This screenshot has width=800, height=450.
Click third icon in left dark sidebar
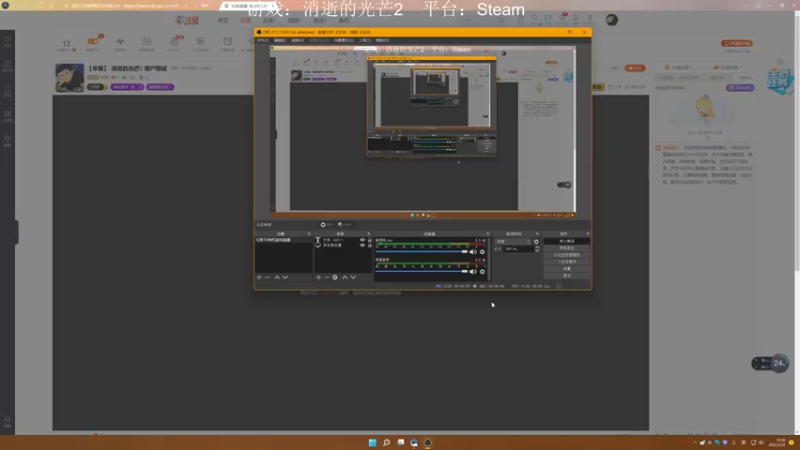tap(7, 91)
